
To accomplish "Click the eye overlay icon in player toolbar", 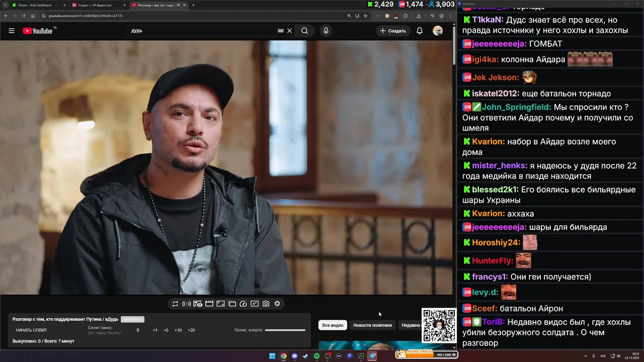I will pos(198,304).
